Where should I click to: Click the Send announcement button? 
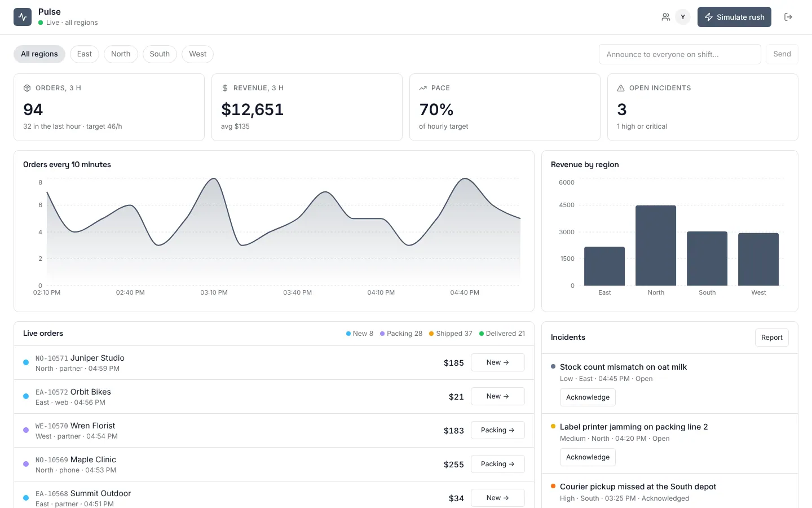coord(782,54)
